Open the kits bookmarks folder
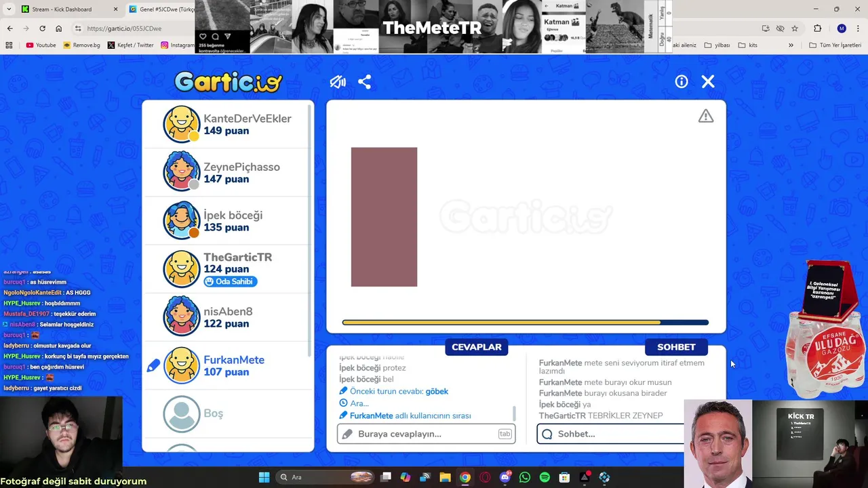Viewport: 868px width, 488px height. point(747,45)
